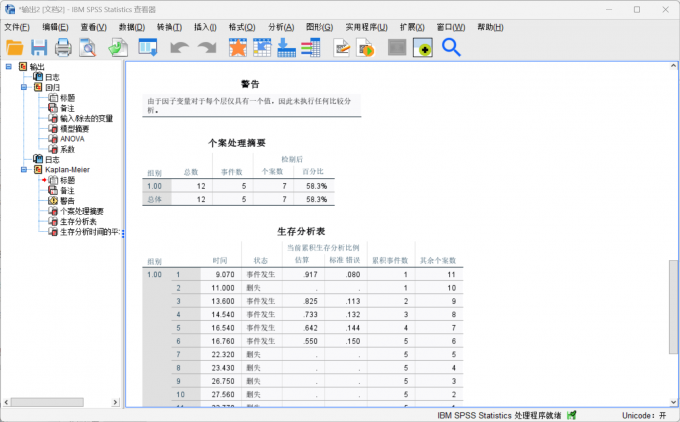Click the Print toolbar icon

tap(63, 47)
